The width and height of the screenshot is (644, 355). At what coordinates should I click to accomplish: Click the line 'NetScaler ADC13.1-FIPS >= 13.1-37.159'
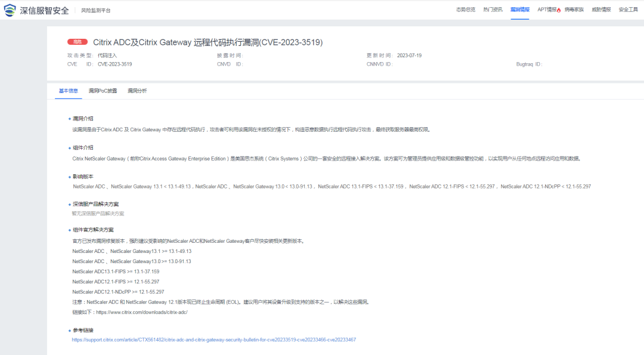click(x=116, y=271)
